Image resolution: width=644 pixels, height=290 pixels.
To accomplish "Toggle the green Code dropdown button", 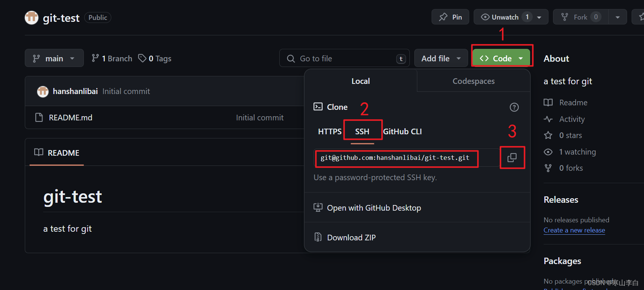I will [501, 58].
